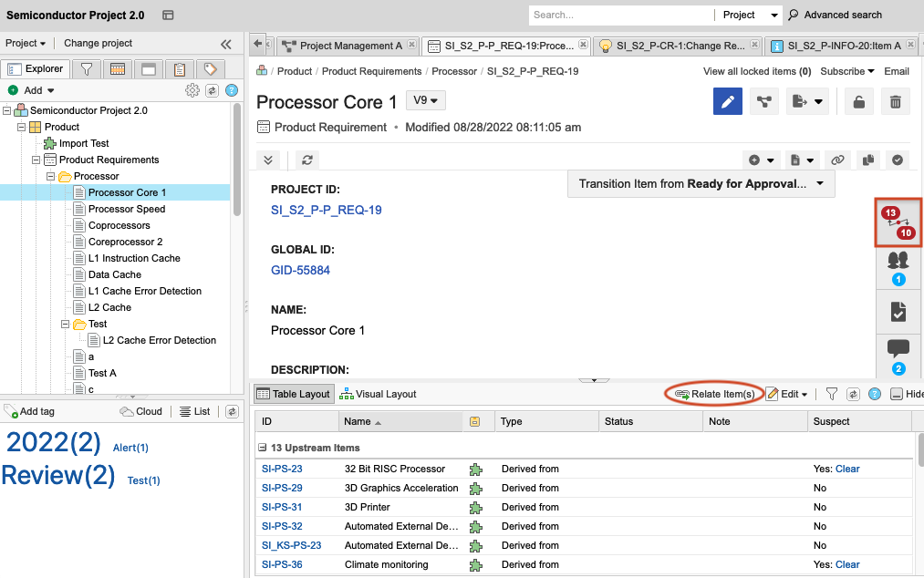Open the SI_S2_P-CR-1 Change Request tab
The height and width of the screenshot is (578, 924).
676,46
